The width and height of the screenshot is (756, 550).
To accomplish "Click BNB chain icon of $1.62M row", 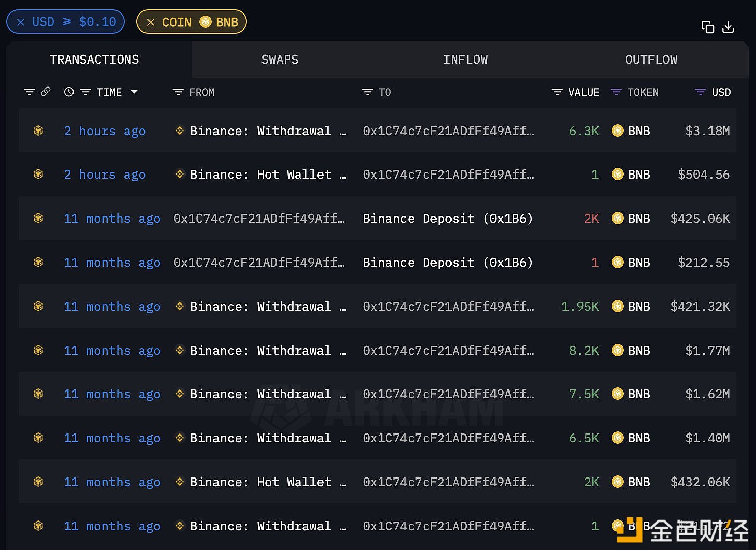I will [x=38, y=394].
